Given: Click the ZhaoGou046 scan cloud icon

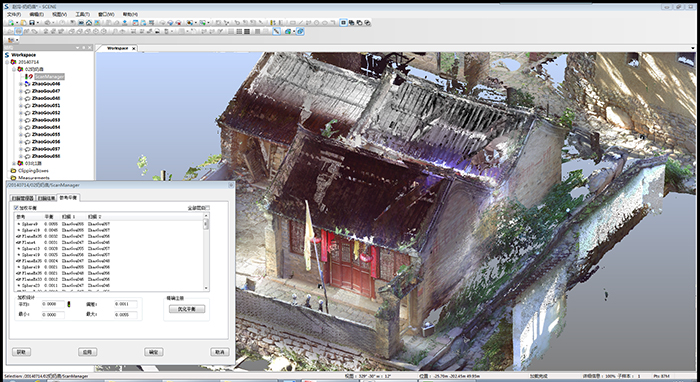Looking at the screenshot, I should pyautogui.click(x=28, y=84).
